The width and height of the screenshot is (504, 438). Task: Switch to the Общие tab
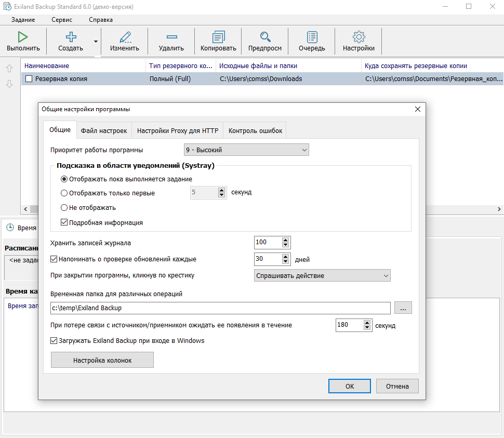60,130
